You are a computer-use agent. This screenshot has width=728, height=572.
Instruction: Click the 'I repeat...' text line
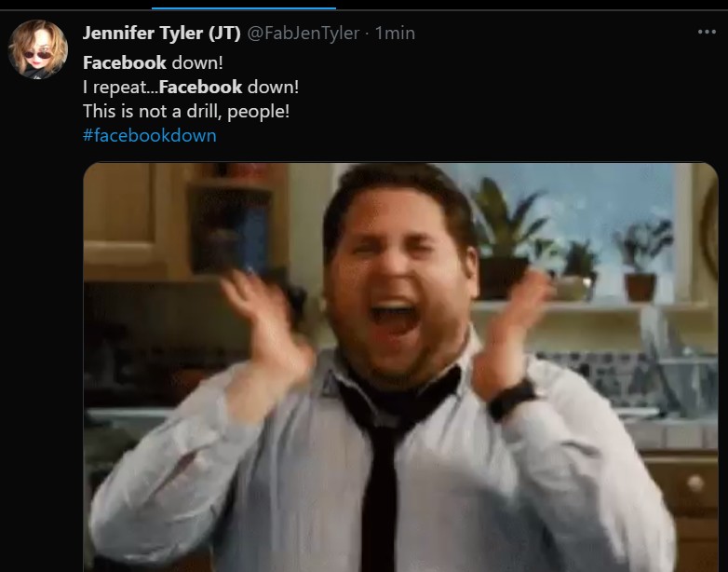[x=191, y=87]
